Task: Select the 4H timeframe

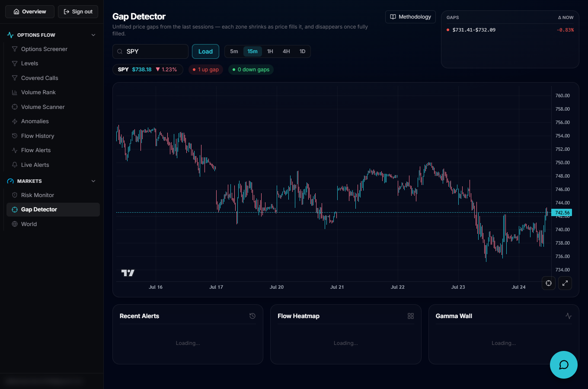Action: tap(286, 51)
